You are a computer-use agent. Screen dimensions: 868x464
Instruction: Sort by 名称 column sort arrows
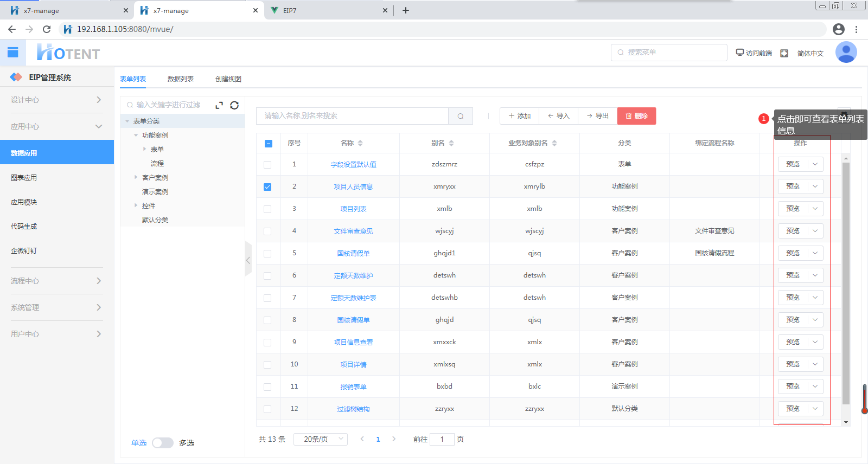[x=360, y=143]
